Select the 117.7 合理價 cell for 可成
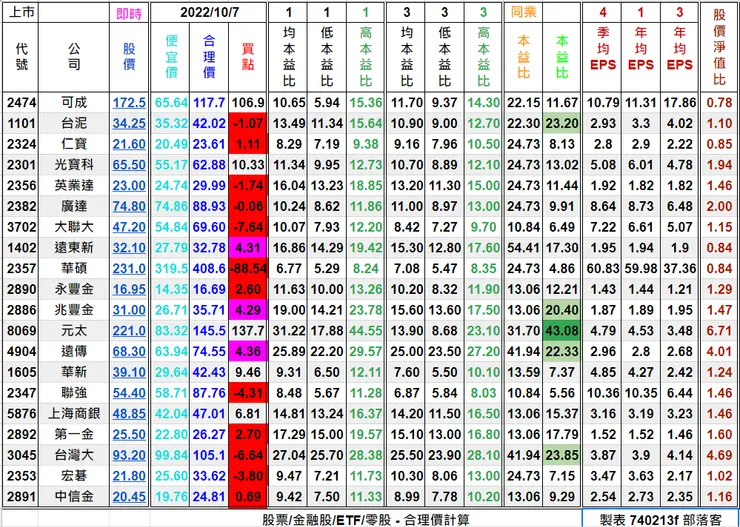This screenshot has height=527, width=740. tap(209, 102)
